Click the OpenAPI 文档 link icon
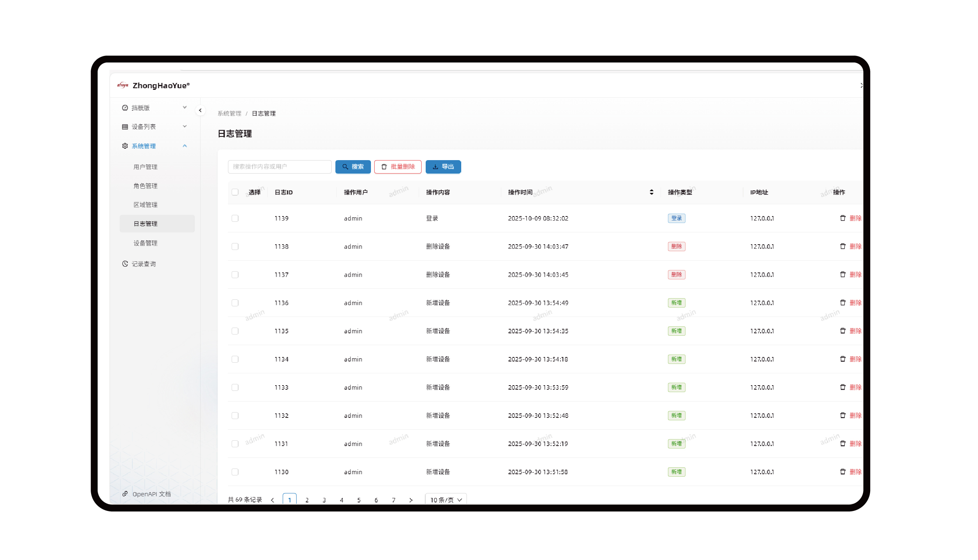The width and height of the screenshot is (978, 560). [125, 494]
